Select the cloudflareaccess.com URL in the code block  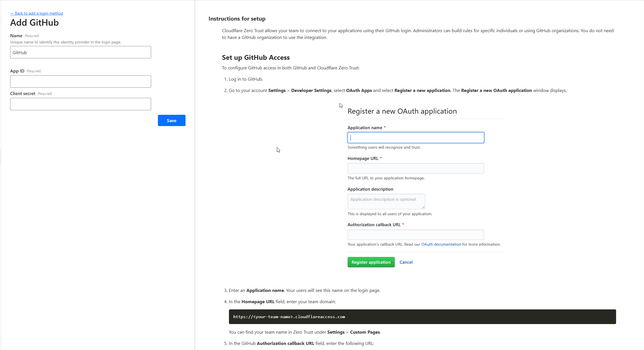(x=289, y=317)
